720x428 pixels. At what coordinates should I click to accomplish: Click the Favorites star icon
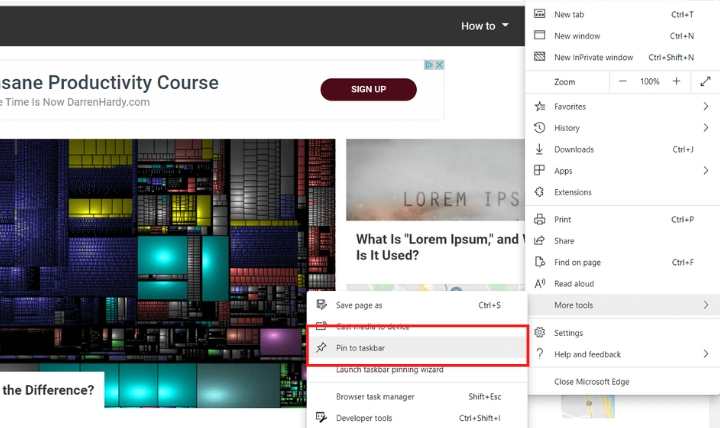point(540,106)
